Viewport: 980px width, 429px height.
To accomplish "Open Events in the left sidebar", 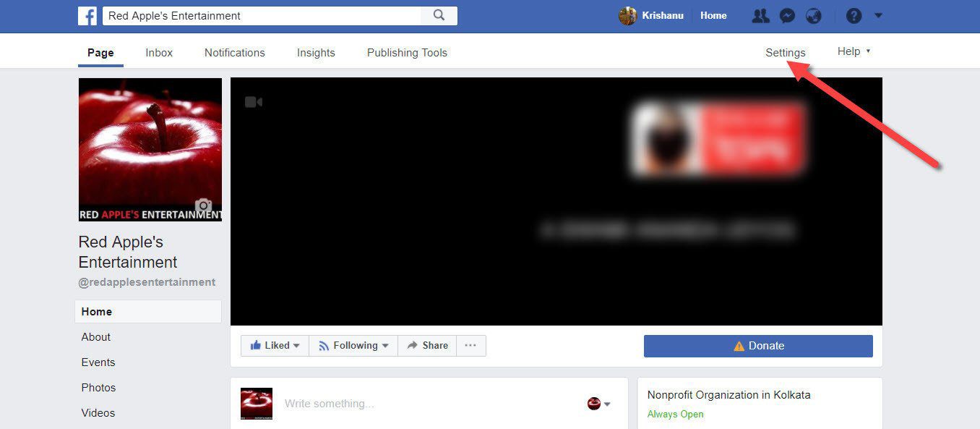I will (98, 362).
